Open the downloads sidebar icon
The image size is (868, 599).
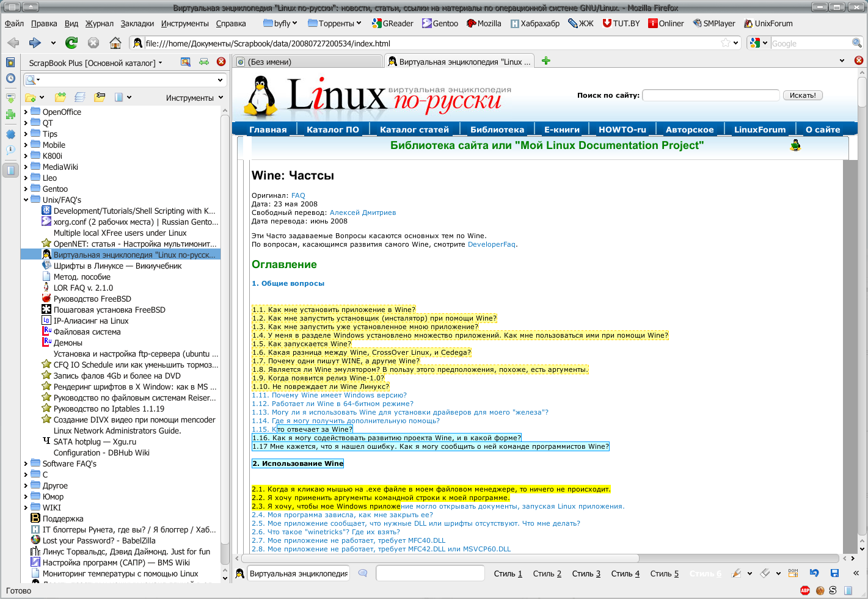tap(10, 97)
